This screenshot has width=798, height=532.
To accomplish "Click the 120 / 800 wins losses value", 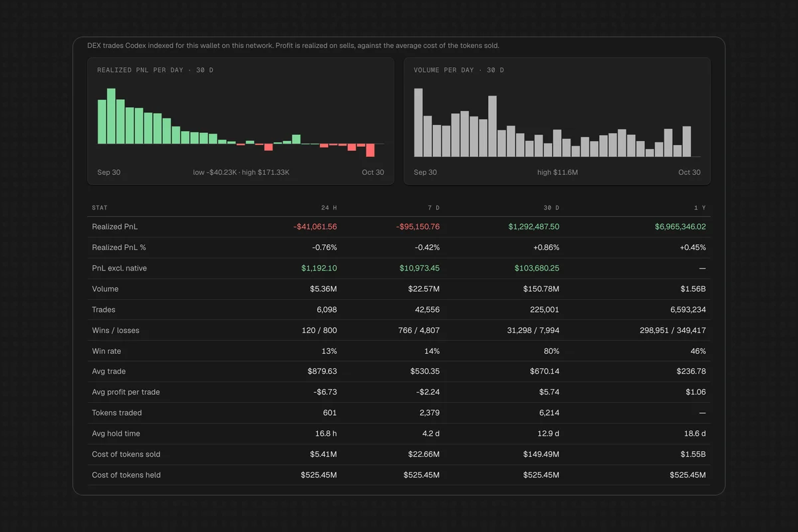I will pos(319,330).
